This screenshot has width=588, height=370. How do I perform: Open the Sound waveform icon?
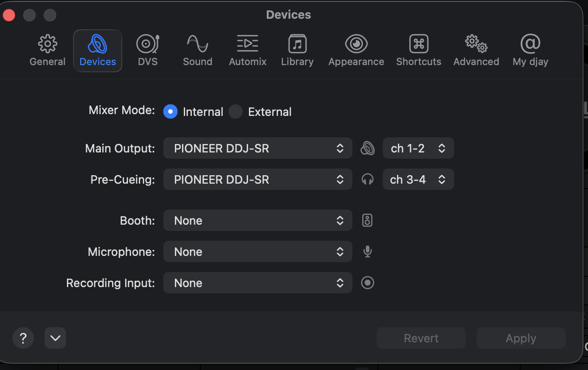[197, 44]
